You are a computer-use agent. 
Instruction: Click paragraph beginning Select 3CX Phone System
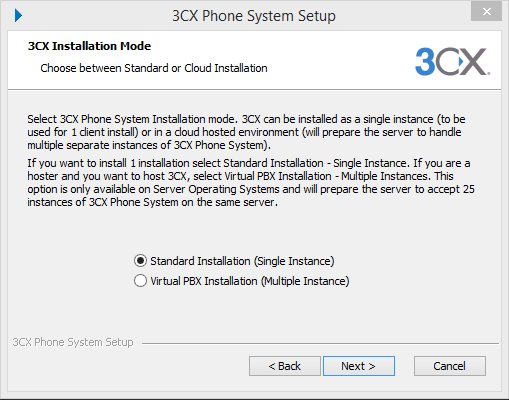pyautogui.click(x=246, y=132)
